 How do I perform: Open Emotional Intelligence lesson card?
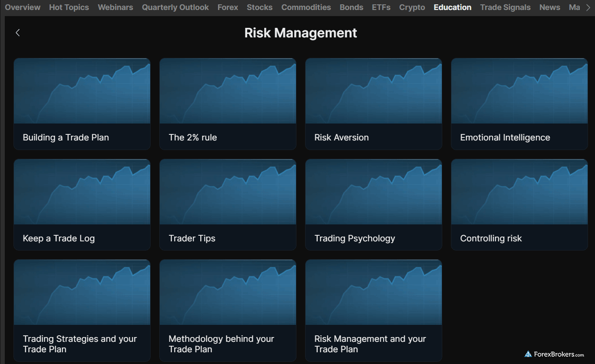(519, 104)
